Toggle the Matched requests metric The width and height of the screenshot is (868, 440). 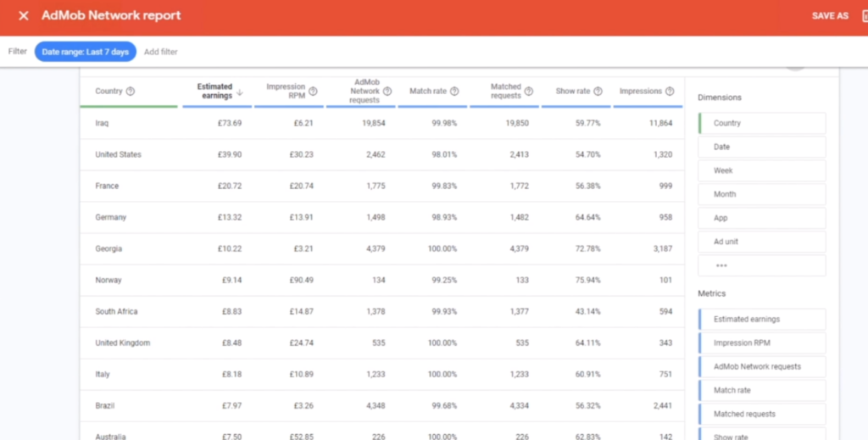click(x=762, y=414)
